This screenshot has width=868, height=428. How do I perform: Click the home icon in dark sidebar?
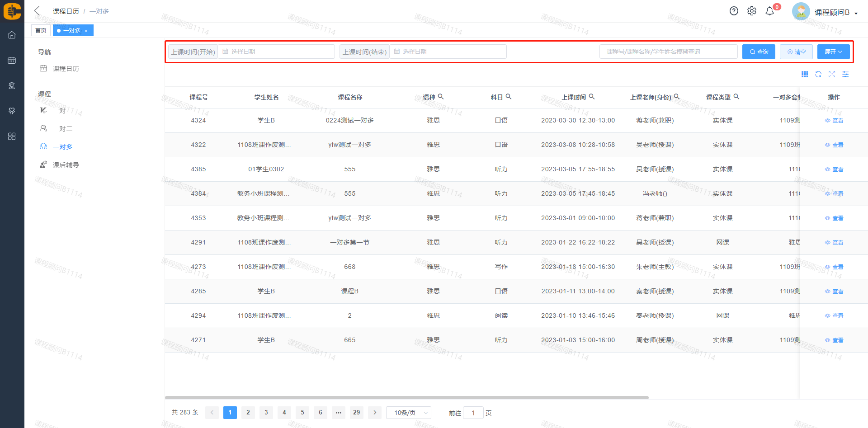[12, 35]
